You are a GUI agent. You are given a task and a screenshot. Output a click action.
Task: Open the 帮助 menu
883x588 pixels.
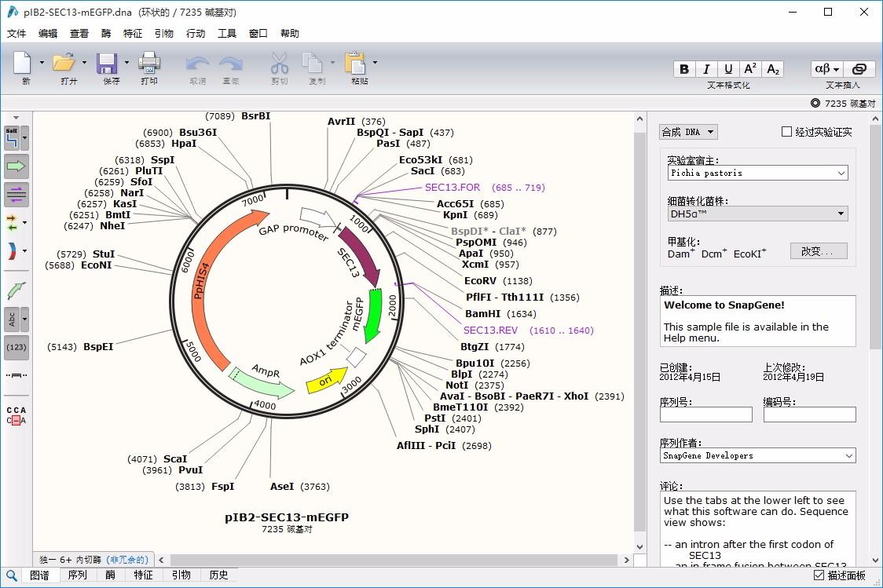point(289,33)
